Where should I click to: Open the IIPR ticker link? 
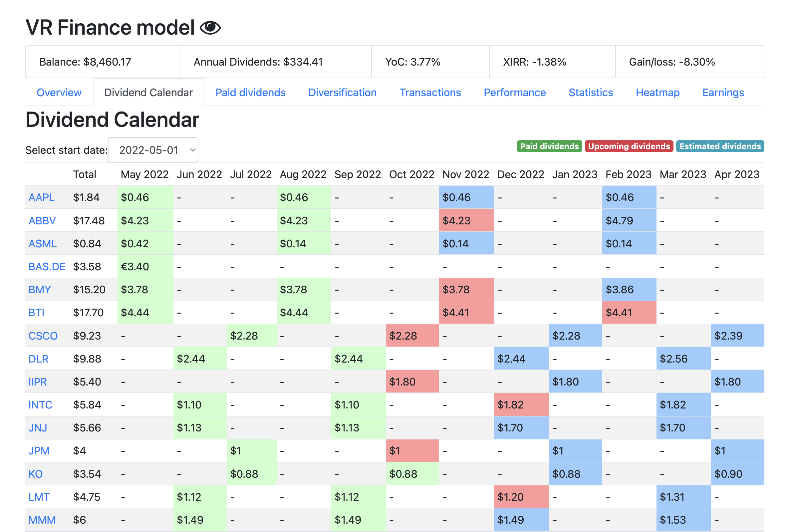click(x=38, y=382)
